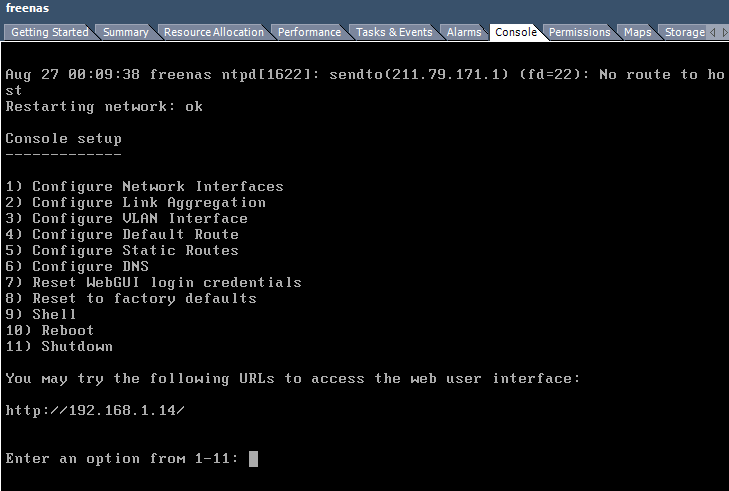
Task: Click the Reset WebGUI login credentials line
Action: click(153, 283)
